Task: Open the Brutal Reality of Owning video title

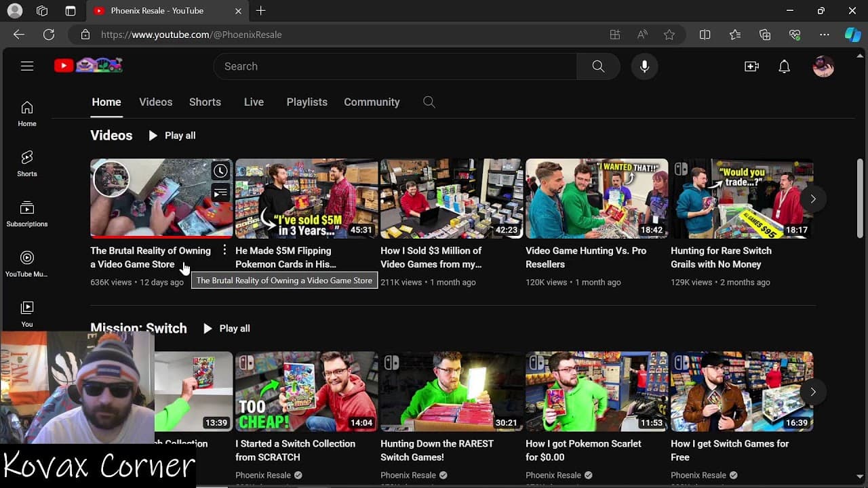Action: (x=151, y=258)
